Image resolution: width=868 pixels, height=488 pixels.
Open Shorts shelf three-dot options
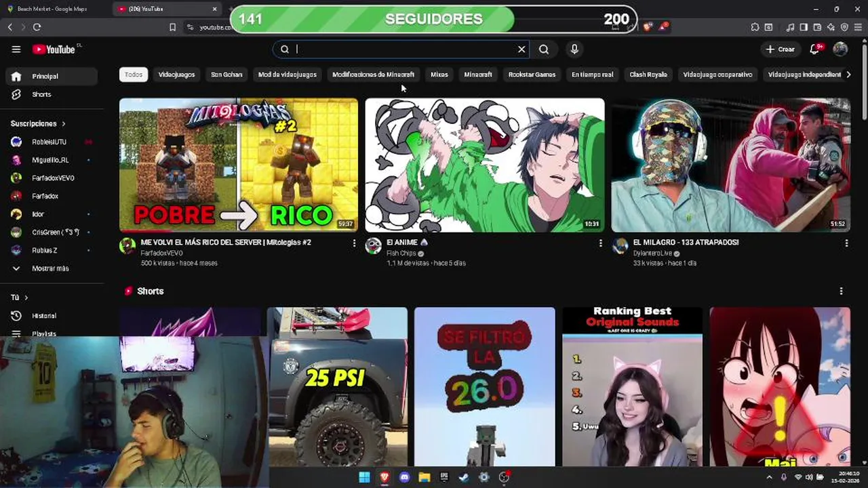tap(841, 291)
